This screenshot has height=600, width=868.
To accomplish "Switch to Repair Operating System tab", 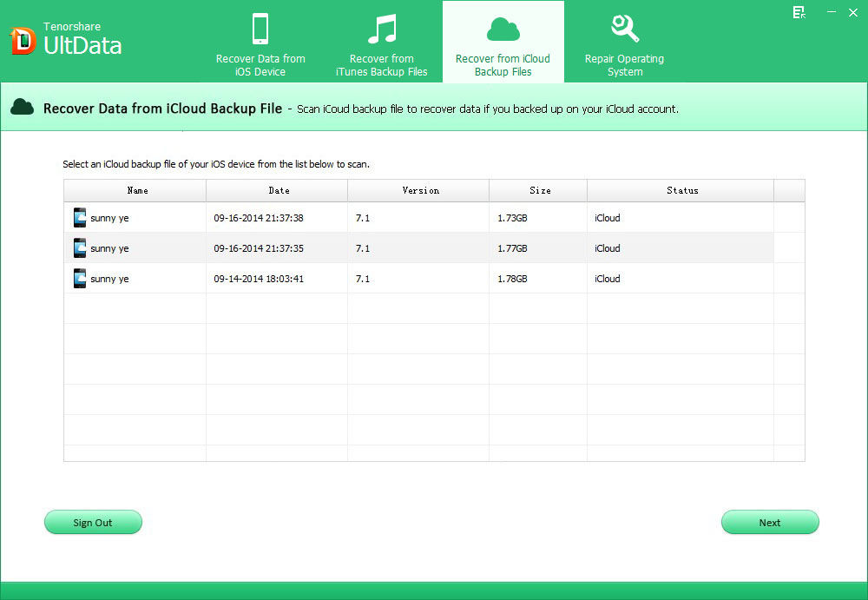I will point(624,42).
